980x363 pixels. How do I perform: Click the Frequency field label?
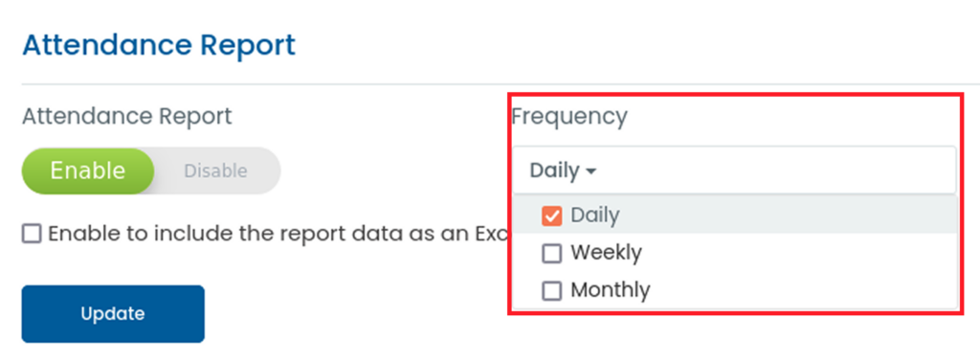[x=569, y=117]
